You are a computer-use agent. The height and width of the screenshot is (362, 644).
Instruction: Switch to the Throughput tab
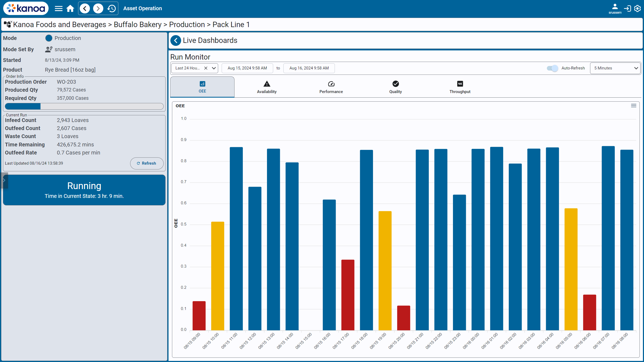coord(460,87)
